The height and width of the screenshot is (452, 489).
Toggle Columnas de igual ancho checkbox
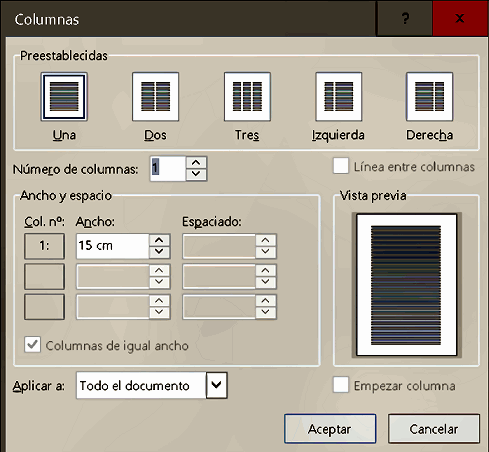(x=32, y=345)
